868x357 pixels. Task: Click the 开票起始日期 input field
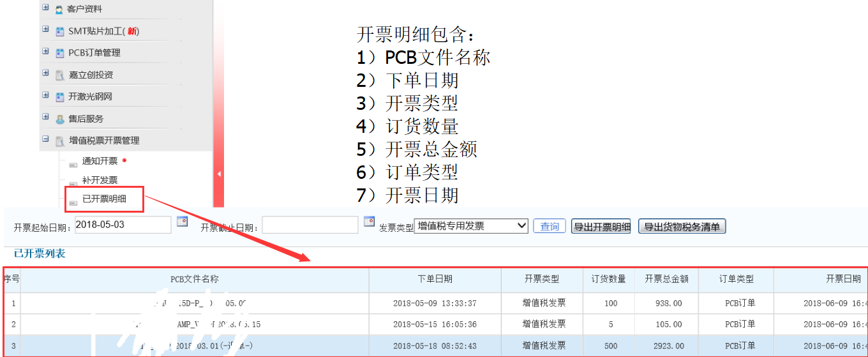click(x=123, y=225)
